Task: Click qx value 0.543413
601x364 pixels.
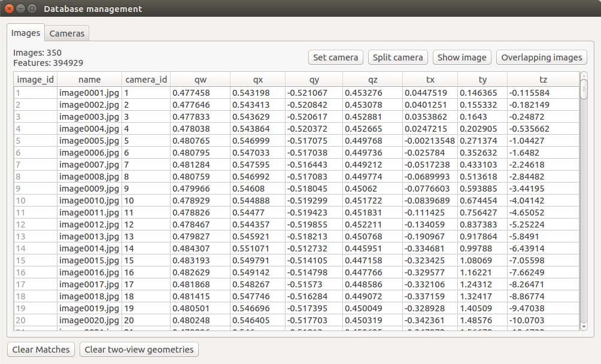Action: point(257,105)
